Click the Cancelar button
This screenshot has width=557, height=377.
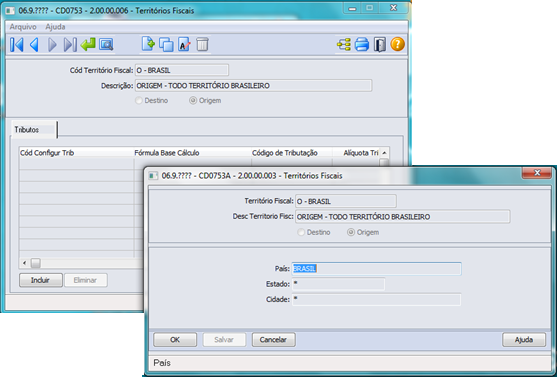pyautogui.click(x=274, y=340)
